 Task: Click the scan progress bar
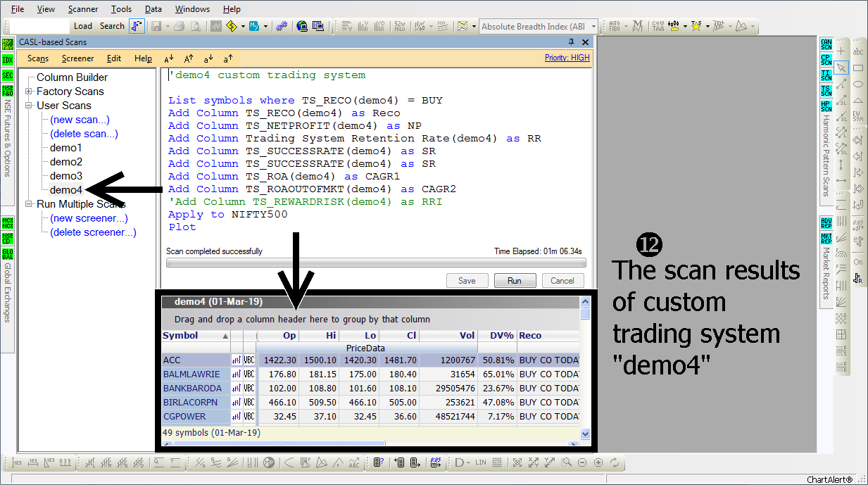(x=375, y=263)
